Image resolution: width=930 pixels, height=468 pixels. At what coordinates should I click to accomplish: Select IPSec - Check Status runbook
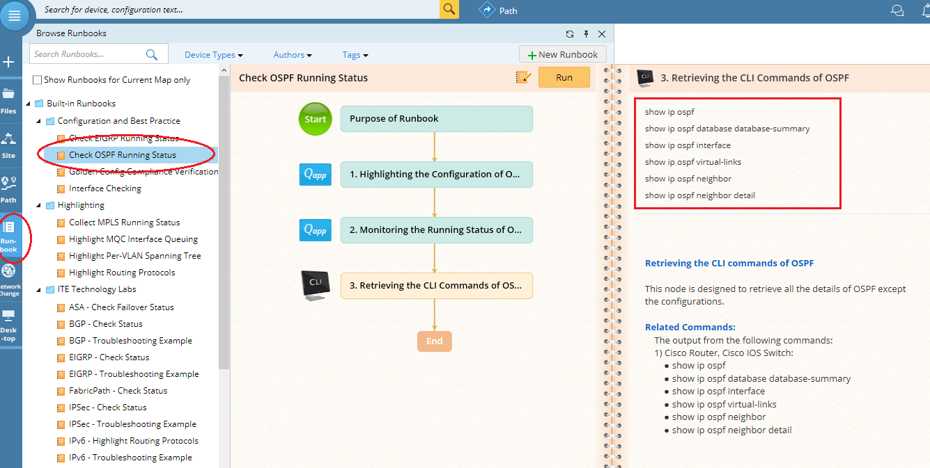[x=107, y=407]
